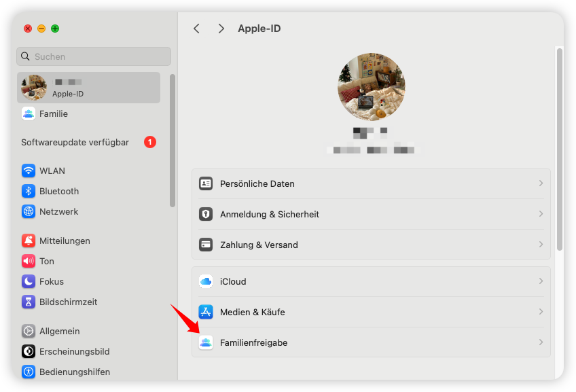Open the Zahlung & Versand row
The width and height of the screenshot is (576, 392).
click(371, 245)
